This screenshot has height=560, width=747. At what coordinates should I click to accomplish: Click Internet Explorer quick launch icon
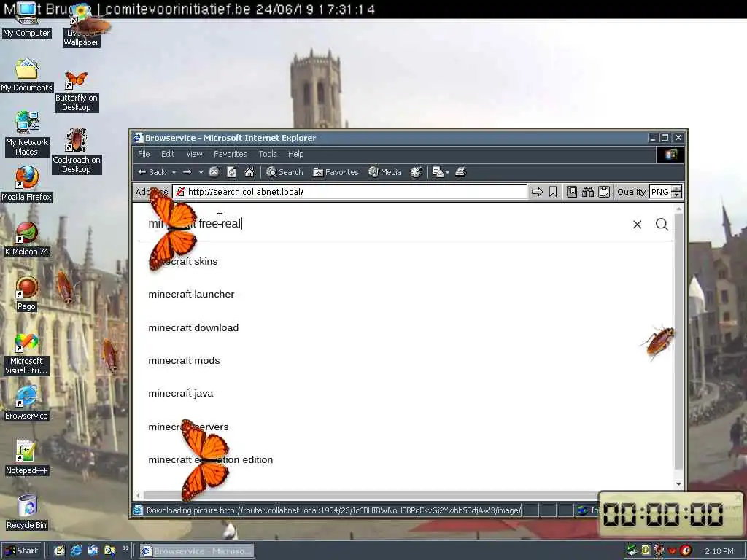[76, 551]
